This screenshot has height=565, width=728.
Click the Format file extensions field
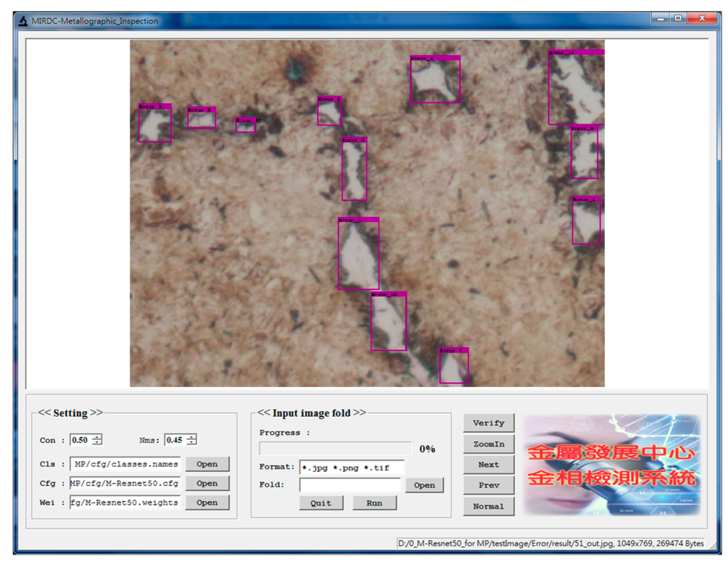click(x=352, y=467)
